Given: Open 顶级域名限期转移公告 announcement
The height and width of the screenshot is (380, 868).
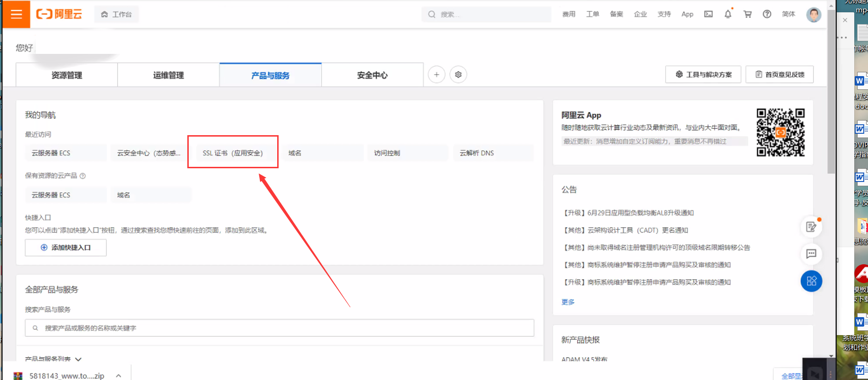Looking at the screenshot, I should [x=656, y=248].
